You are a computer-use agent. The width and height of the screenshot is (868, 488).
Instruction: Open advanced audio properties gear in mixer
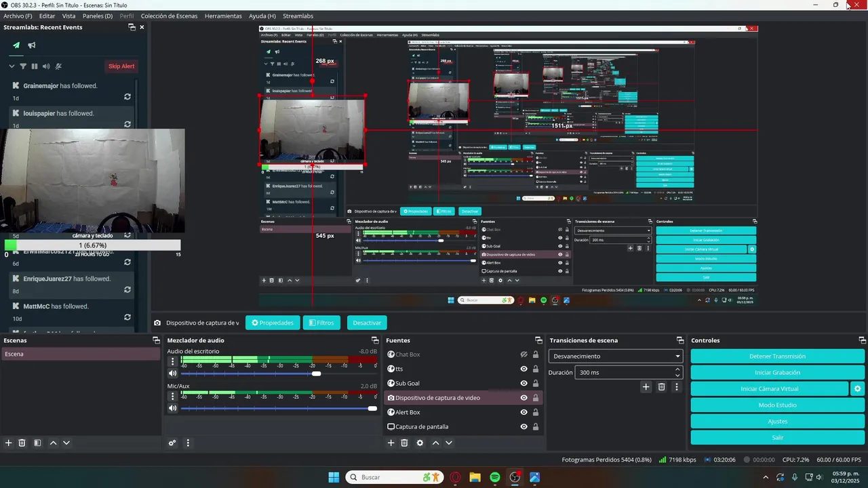(172, 443)
